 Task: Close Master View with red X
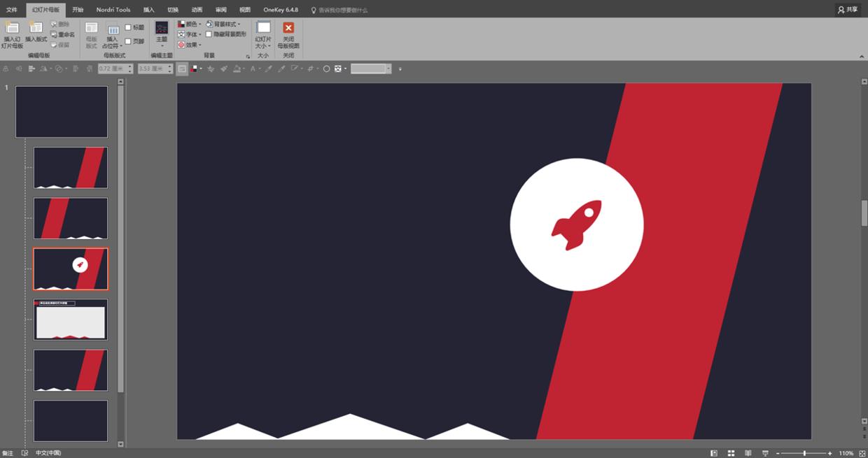click(288, 28)
